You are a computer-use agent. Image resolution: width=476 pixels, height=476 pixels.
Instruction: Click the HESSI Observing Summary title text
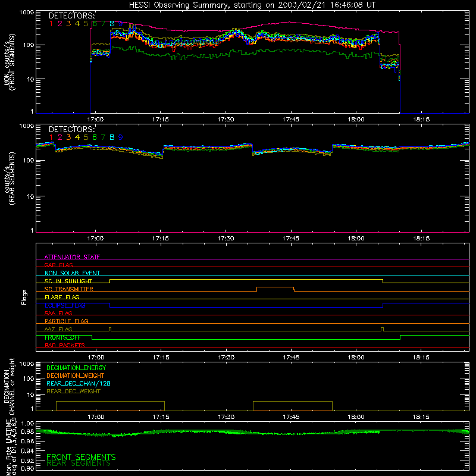click(252, 5)
